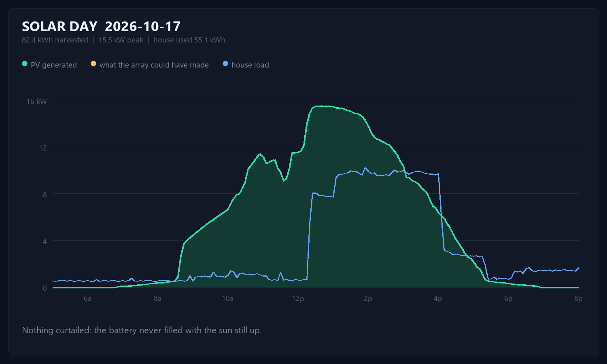Click the "2p" time axis label
Image resolution: width=607 pixels, height=364 pixels.
coord(368,299)
